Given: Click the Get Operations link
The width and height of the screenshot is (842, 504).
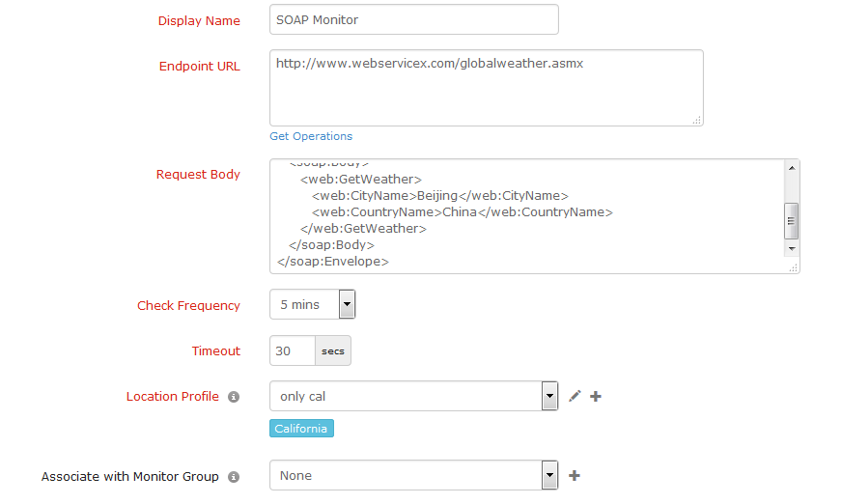Looking at the screenshot, I should click(x=311, y=136).
